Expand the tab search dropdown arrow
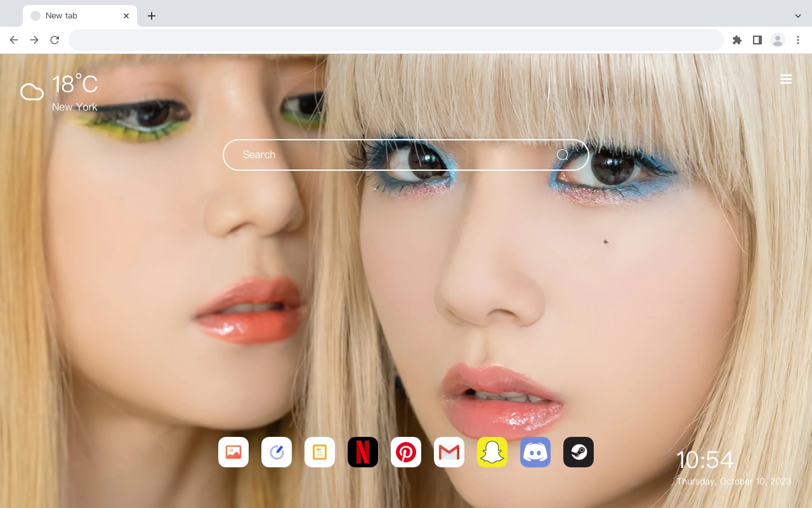Image resolution: width=812 pixels, height=508 pixels. click(798, 16)
